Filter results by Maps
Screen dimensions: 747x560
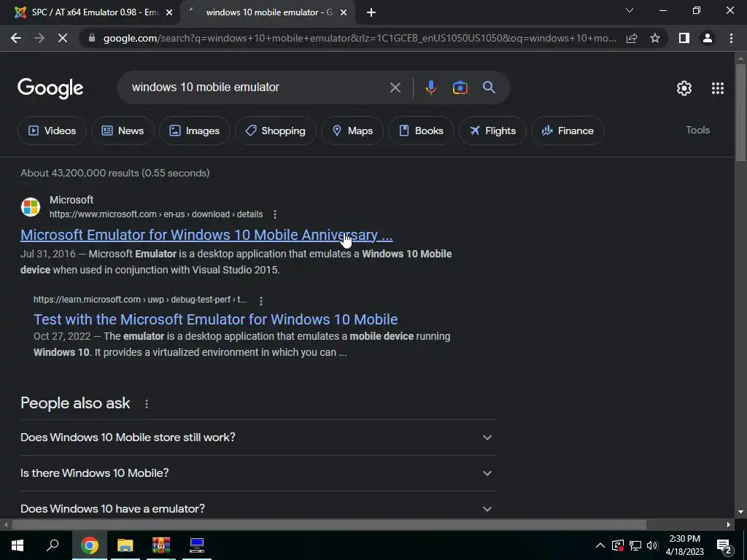352,131
